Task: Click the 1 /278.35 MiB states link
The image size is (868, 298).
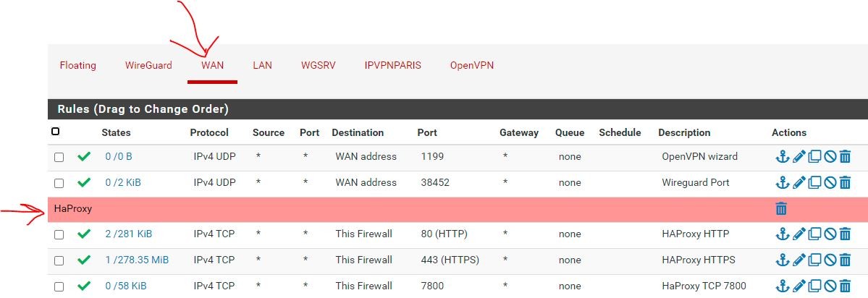Action: click(x=136, y=260)
